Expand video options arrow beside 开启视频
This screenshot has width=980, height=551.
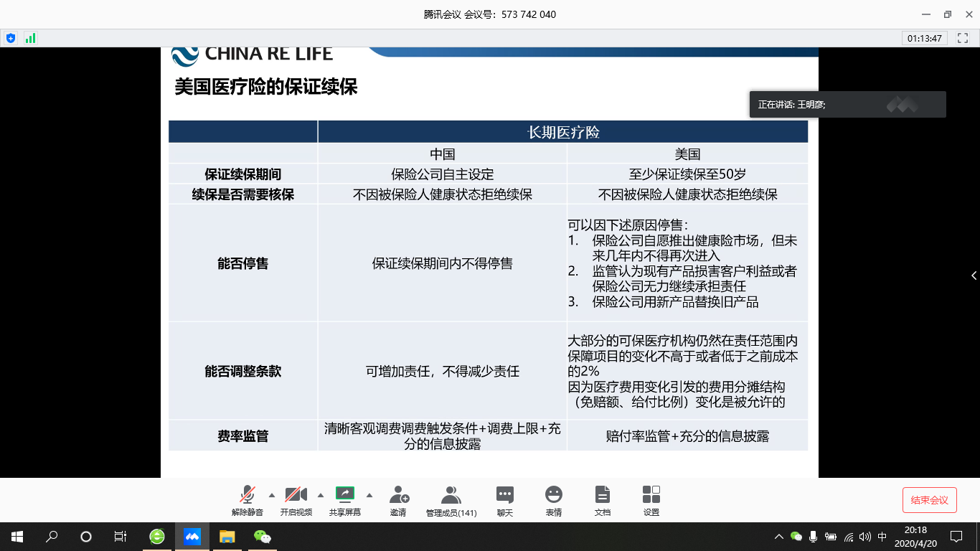coord(320,495)
